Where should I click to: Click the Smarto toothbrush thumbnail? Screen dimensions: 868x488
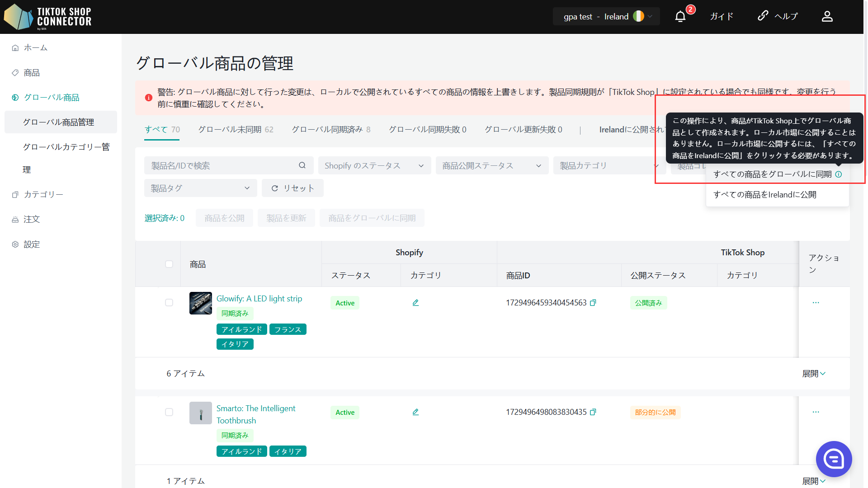click(201, 413)
